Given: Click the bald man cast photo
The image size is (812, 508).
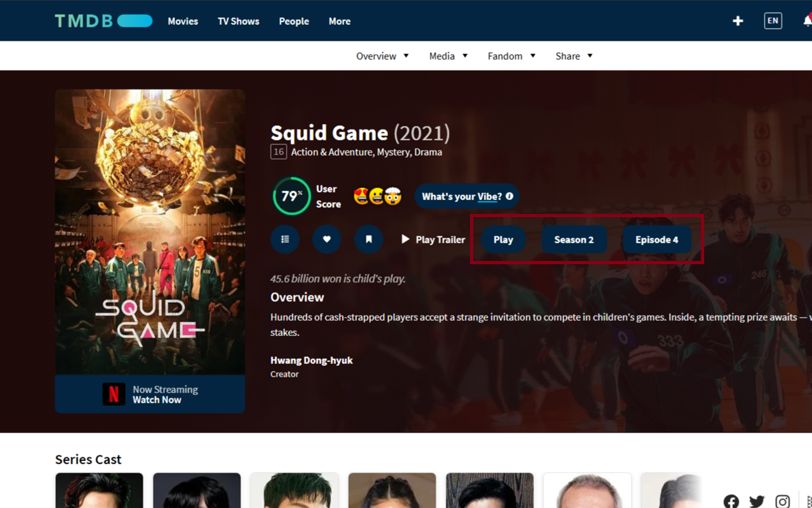Looking at the screenshot, I should click(587, 490).
